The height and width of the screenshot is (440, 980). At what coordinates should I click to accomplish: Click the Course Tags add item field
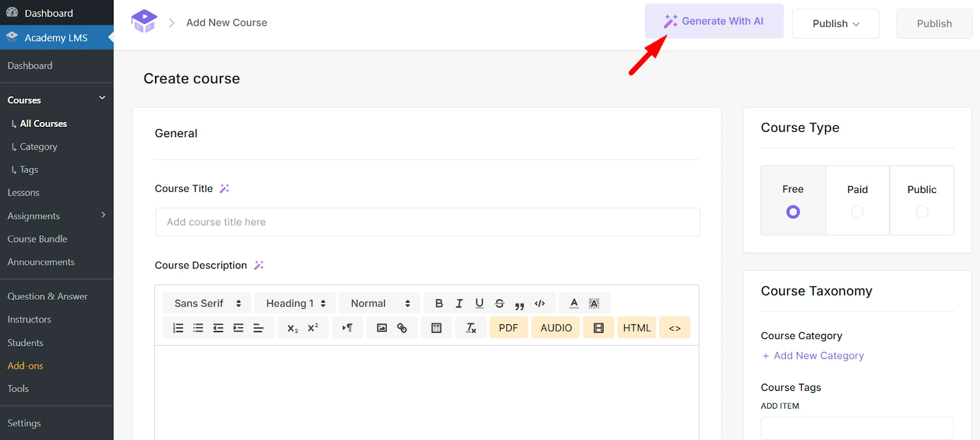pyautogui.click(x=857, y=428)
